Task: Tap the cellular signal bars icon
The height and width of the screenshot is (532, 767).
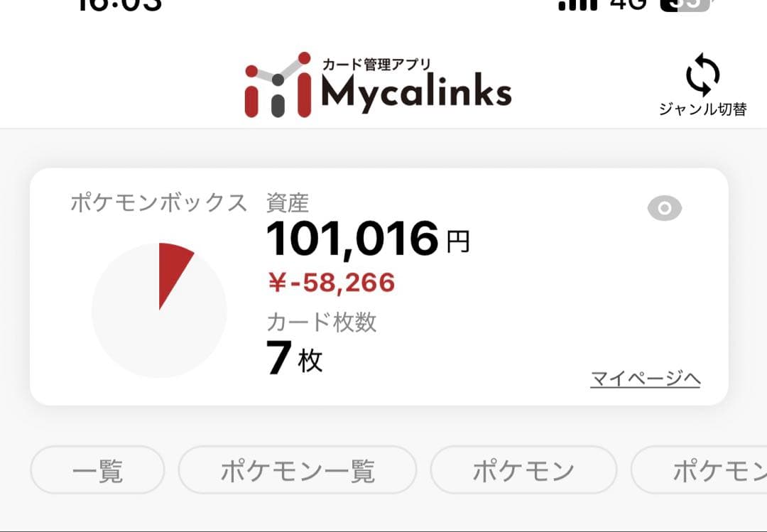Action: click(577, 4)
